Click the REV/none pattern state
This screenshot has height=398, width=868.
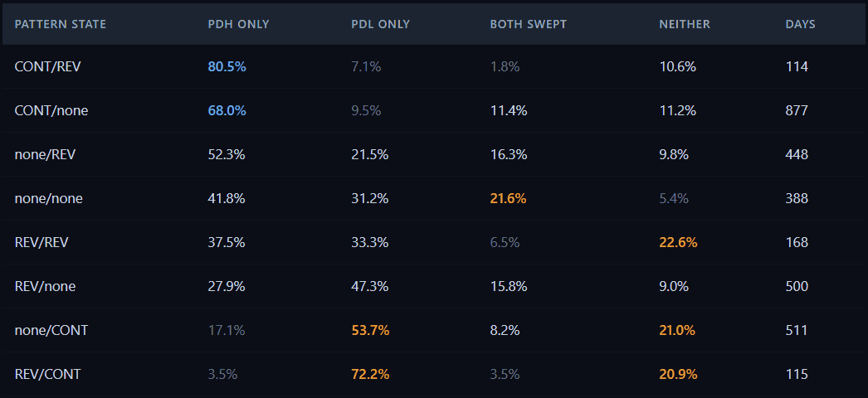click(x=45, y=286)
